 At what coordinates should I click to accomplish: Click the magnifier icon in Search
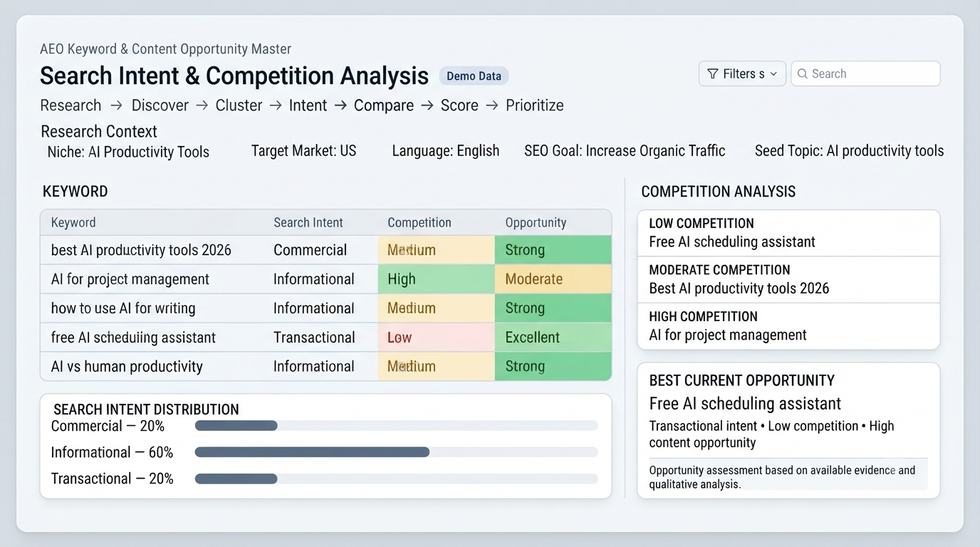pyautogui.click(x=803, y=74)
